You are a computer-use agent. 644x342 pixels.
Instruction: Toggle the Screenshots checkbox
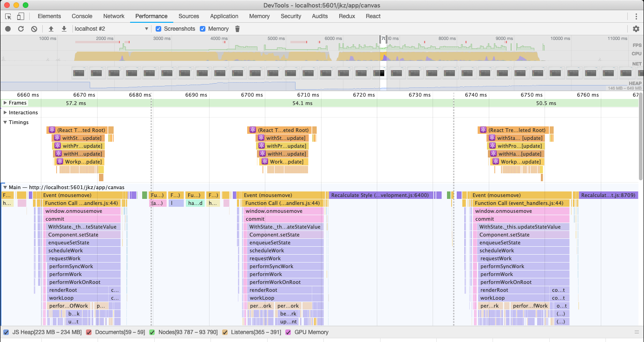coord(158,29)
